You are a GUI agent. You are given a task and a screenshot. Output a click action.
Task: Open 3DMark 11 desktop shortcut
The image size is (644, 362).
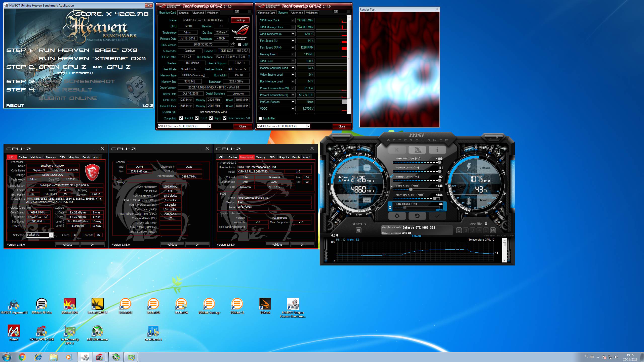tap(237, 306)
